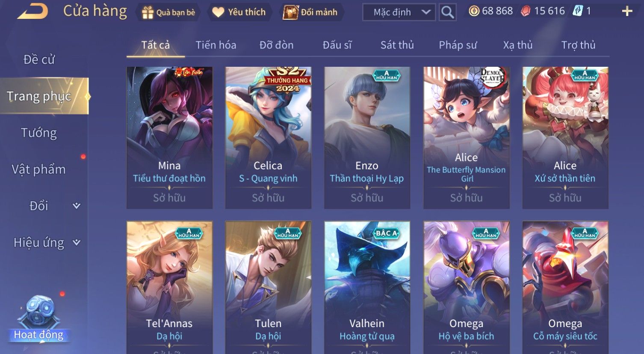Viewport: 644px width, 354px height.
Task: Open the Mặc định sort dropdown
Action: (399, 12)
